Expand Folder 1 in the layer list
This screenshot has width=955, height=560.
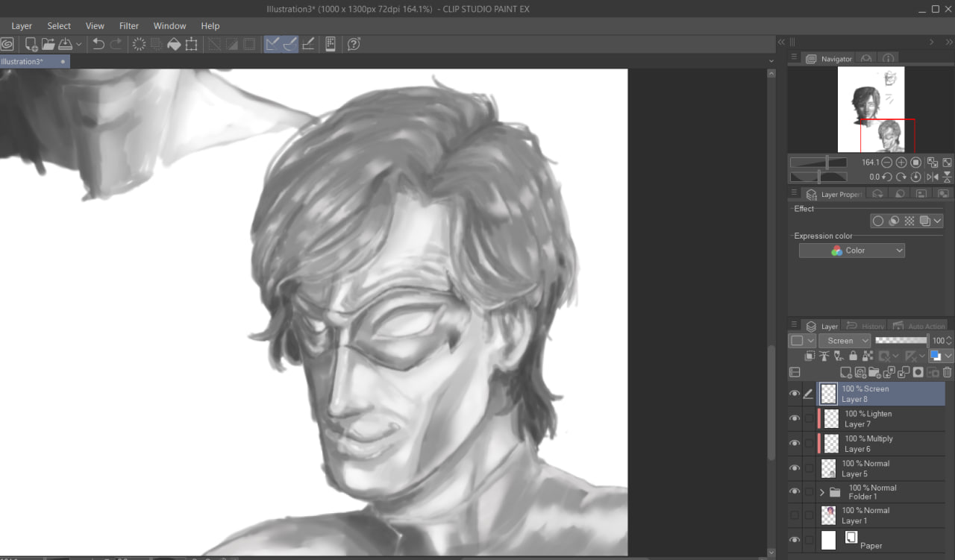pos(822,492)
